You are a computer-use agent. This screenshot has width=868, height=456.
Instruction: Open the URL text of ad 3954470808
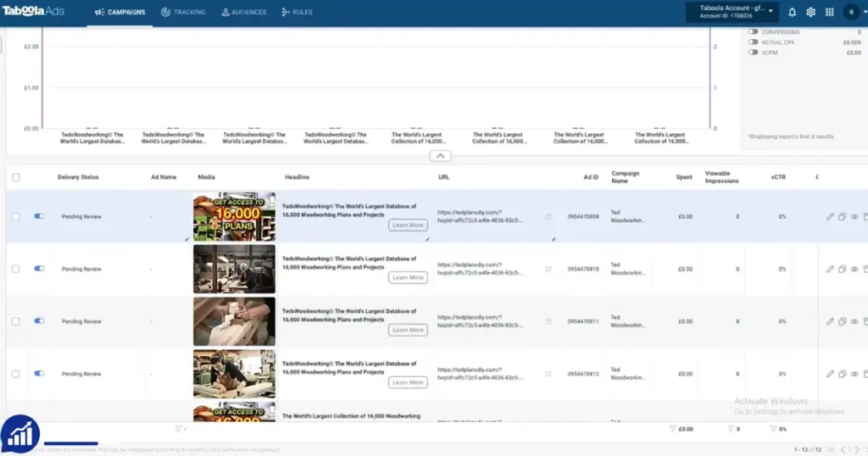480,216
